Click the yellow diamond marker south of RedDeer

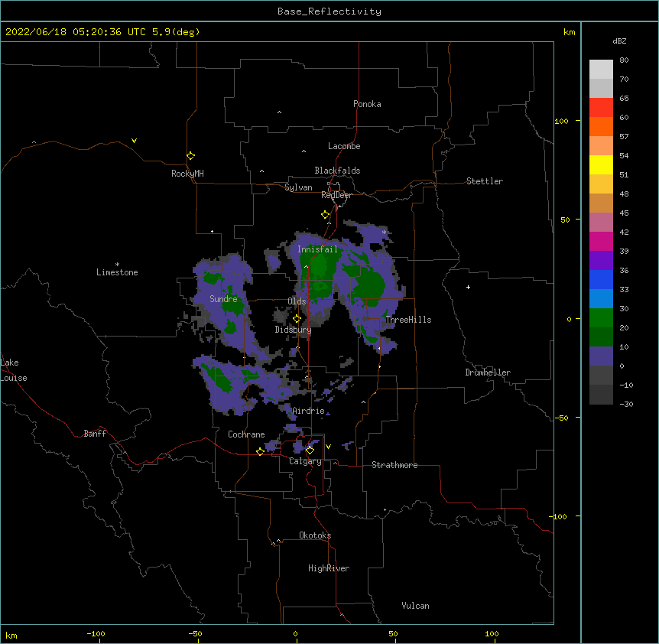(x=325, y=215)
